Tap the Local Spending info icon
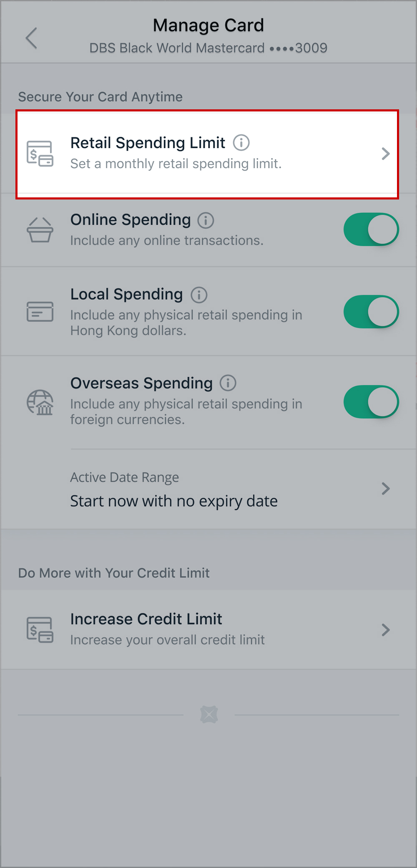Screen dimensions: 417x868 pyautogui.click(x=199, y=295)
